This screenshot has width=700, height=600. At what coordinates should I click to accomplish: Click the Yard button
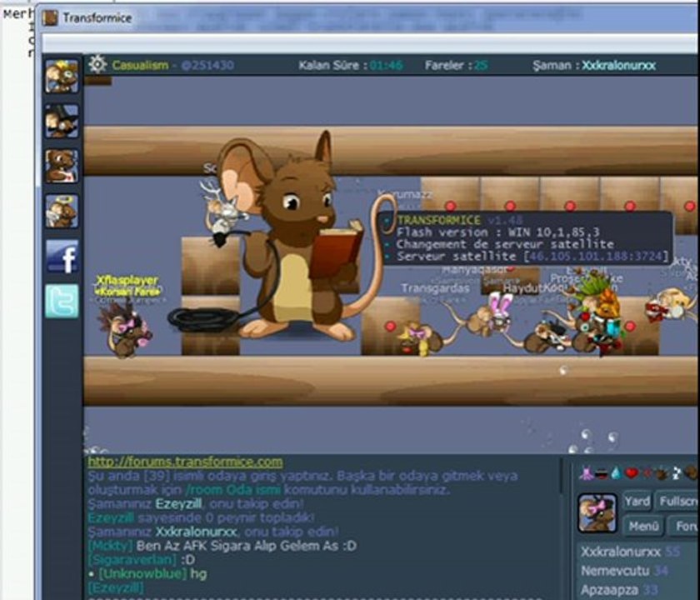point(637,502)
